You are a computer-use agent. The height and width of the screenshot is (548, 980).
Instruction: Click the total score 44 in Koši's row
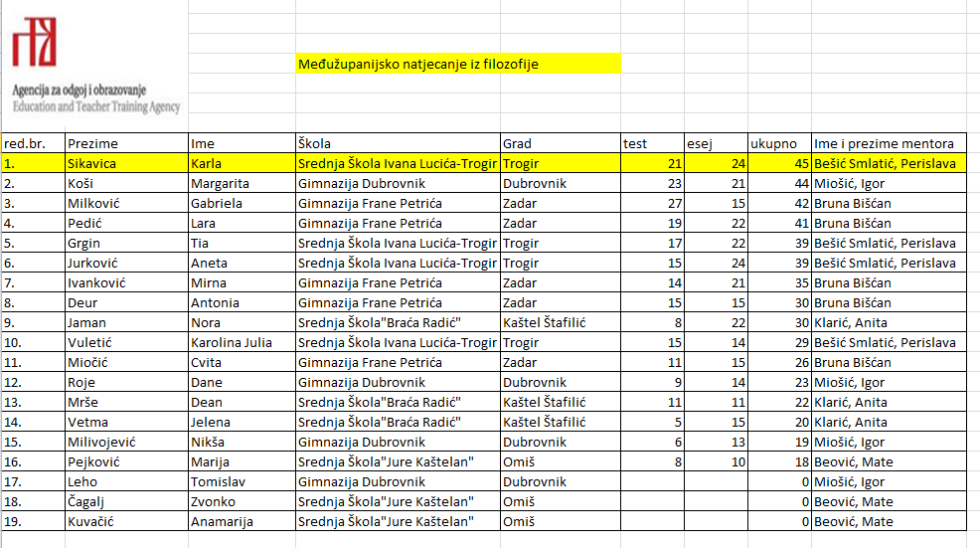(x=780, y=183)
